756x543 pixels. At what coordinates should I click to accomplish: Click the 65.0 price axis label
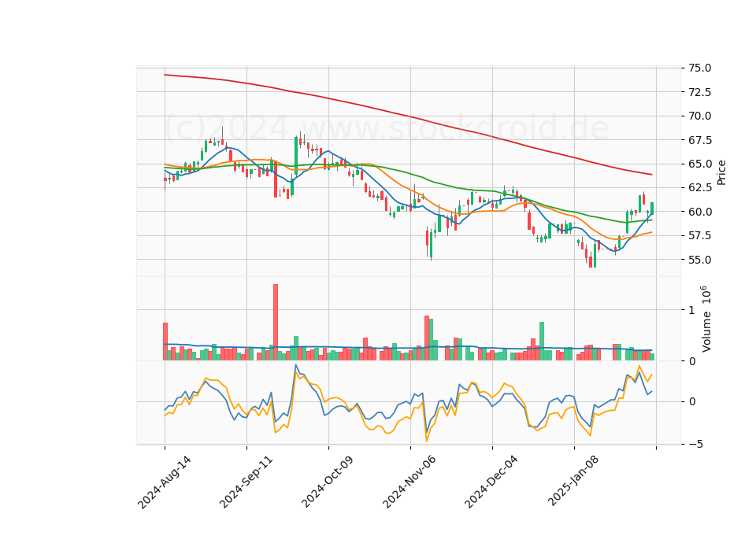click(699, 164)
